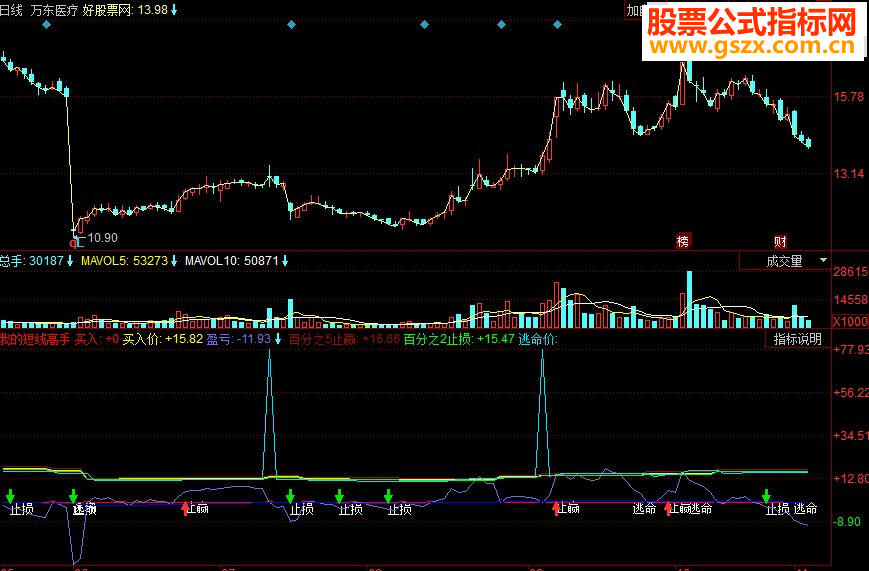The height and width of the screenshot is (571, 869).
Task: Click the 百分之5止赢: +16.66 value
Action: 344,339
